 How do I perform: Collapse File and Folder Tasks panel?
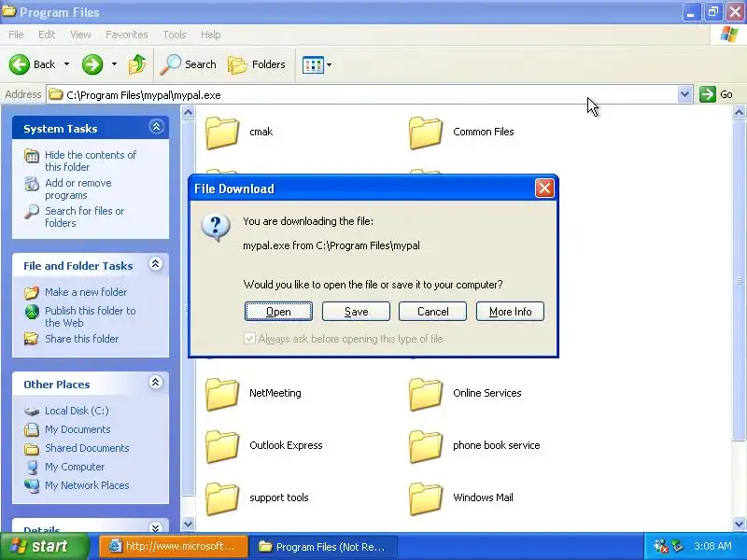click(155, 264)
